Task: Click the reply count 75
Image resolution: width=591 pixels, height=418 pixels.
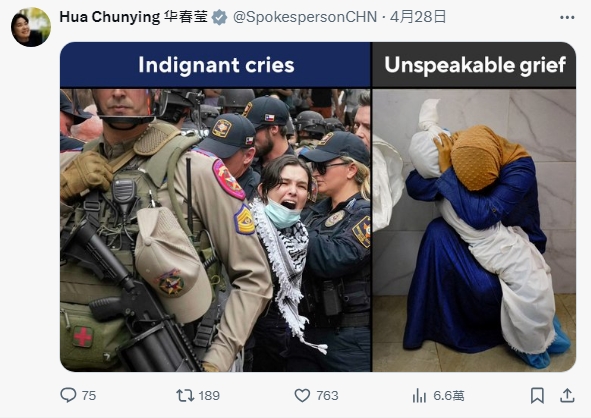Action: pos(89,396)
